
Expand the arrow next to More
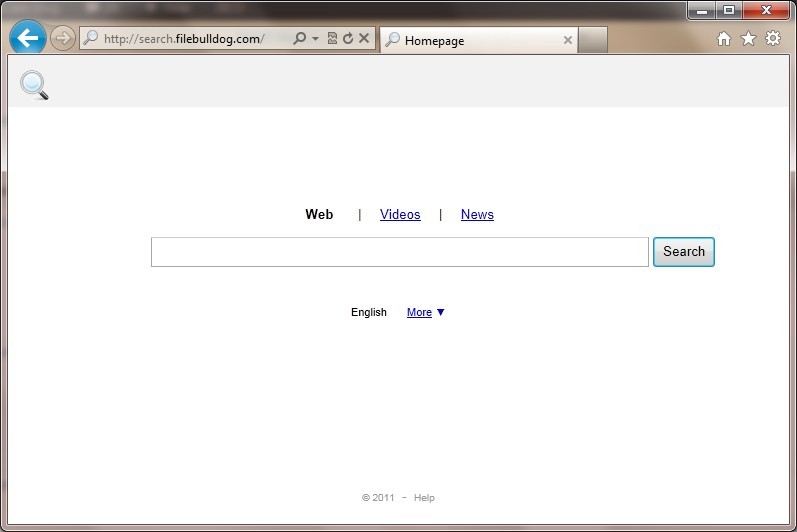coord(441,312)
